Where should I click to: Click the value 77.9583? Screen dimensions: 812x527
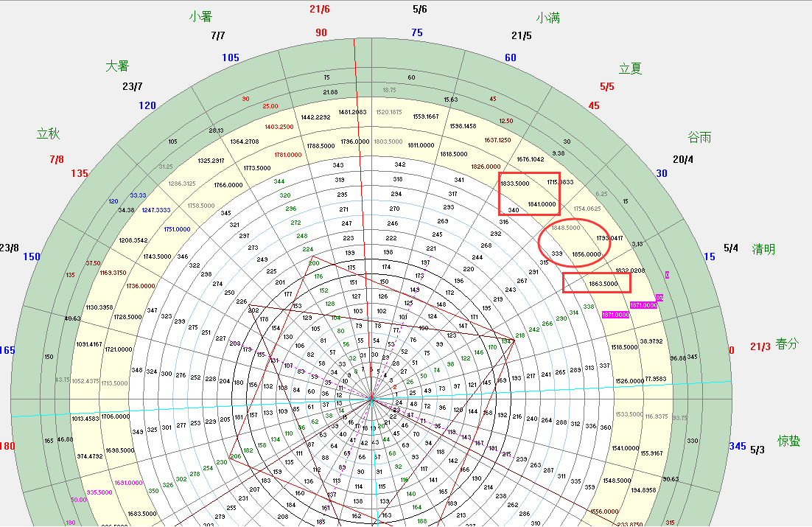(x=656, y=380)
